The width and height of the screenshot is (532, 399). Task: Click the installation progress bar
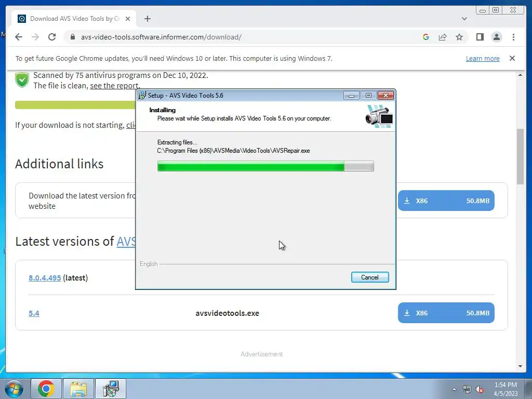pos(265,166)
